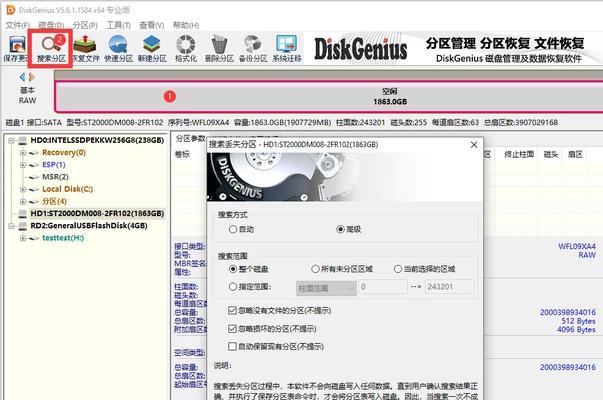Viewport: 603px width, 400px height.
Task: Open the 查看(V) menu
Action: pyautogui.click(x=152, y=25)
